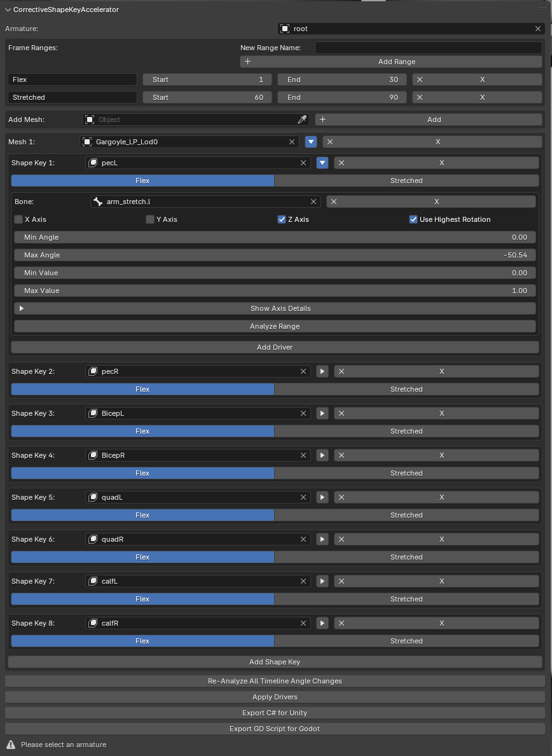Click the Analyze Range button

tap(275, 326)
